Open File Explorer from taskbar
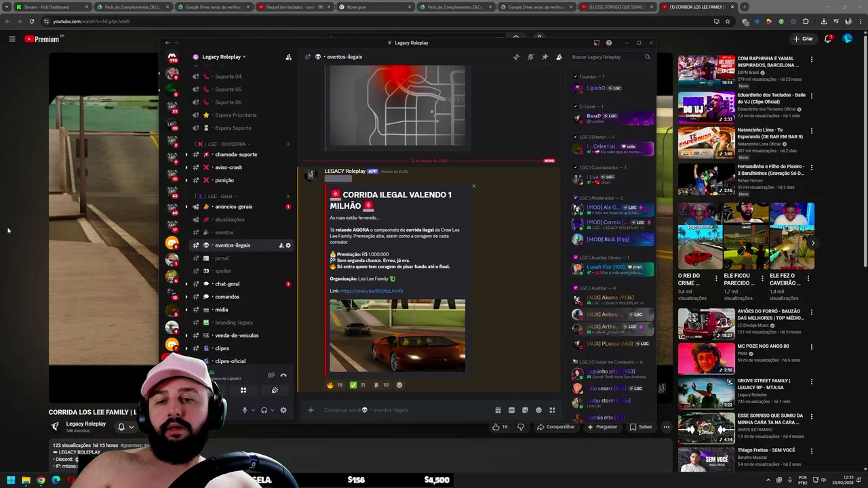The height and width of the screenshot is (488, 868). click(x=26, y=480)
